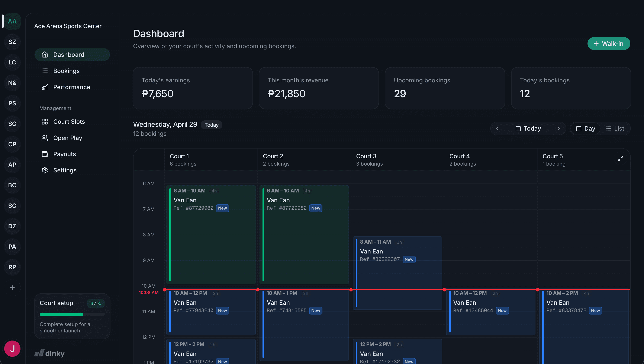This screenshot has width=644, height=364.
Task: Open Upcoming bookings card
Action: (445, 88)
